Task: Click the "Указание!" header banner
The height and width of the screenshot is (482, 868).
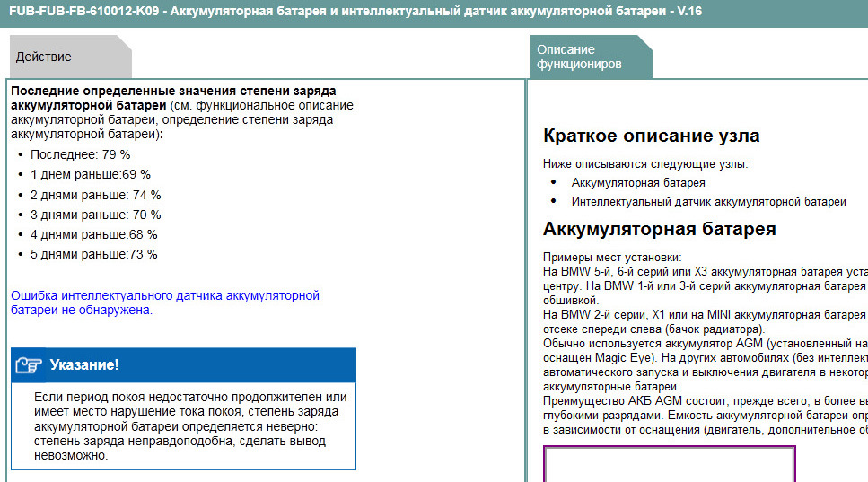Action: click(x=183, y=365)
